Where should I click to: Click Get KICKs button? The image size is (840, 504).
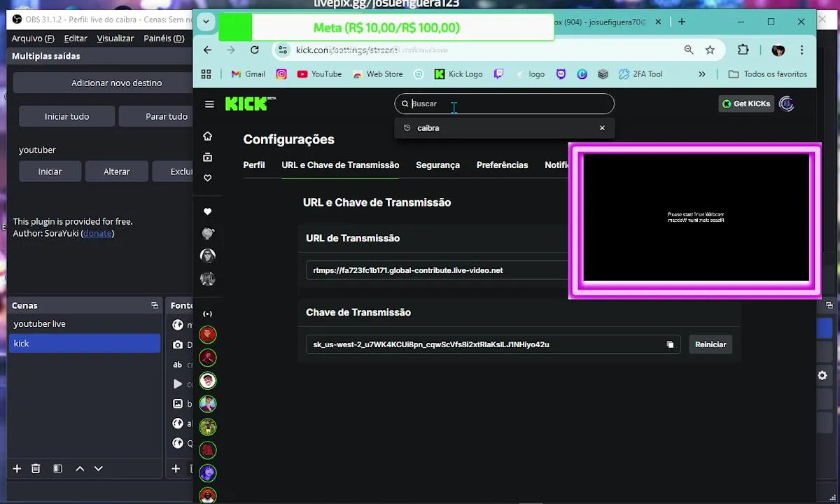point(746,104)
